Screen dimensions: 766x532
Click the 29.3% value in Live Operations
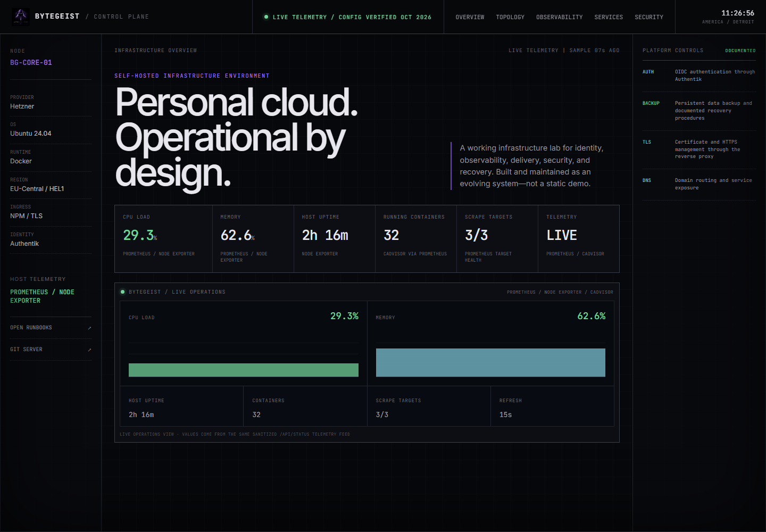(344, 316)
